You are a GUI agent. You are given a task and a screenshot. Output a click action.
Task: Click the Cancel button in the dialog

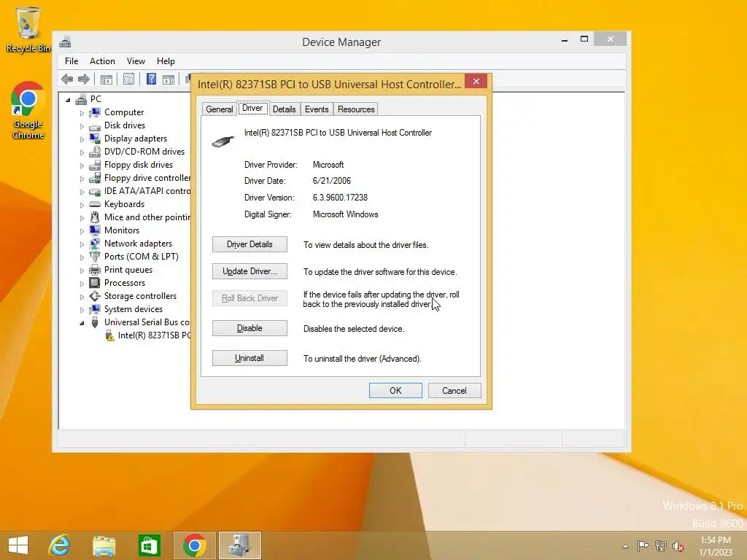454,391
